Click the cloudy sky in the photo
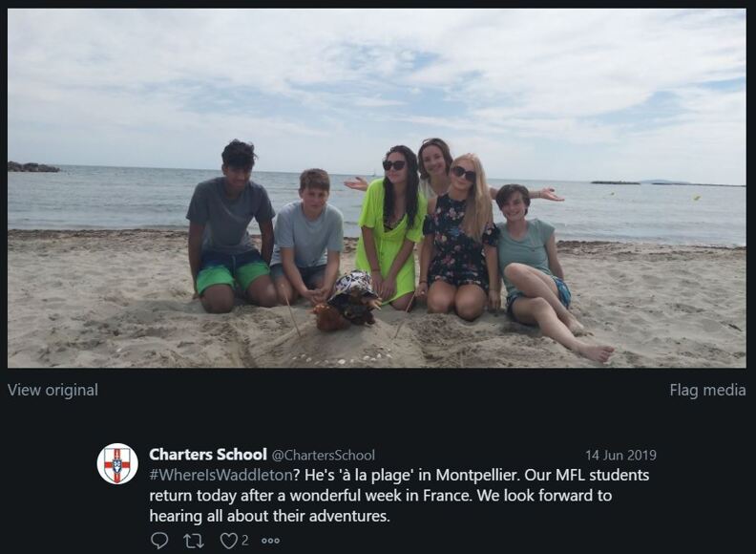The height and width of the screenshot is (554, 756). (382, 76)
